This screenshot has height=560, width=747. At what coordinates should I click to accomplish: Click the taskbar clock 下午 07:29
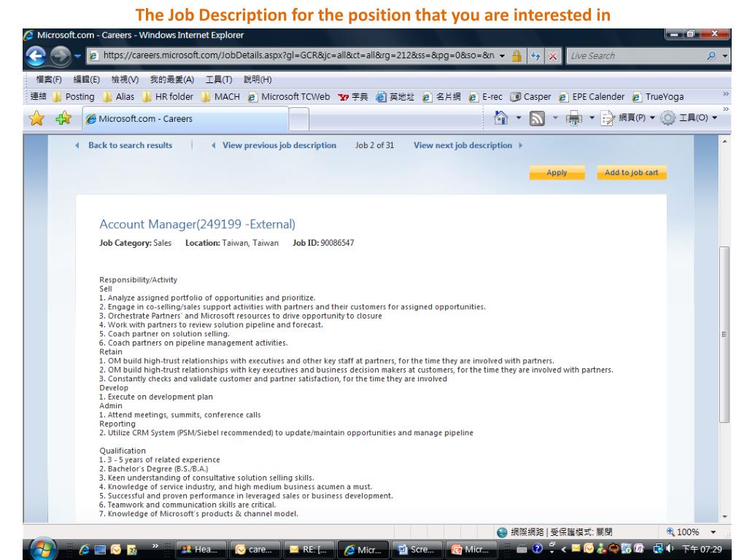pos(702,549)
